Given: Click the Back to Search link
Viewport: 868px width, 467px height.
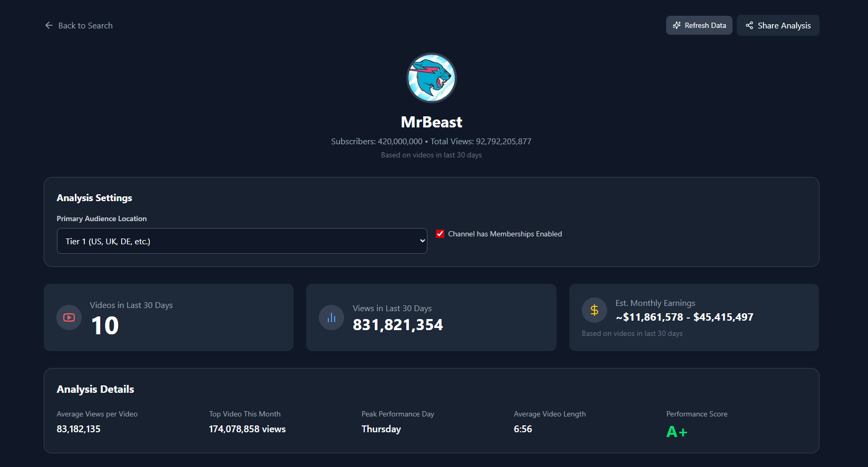Looking at the screenshot, I should coord(79,25).
